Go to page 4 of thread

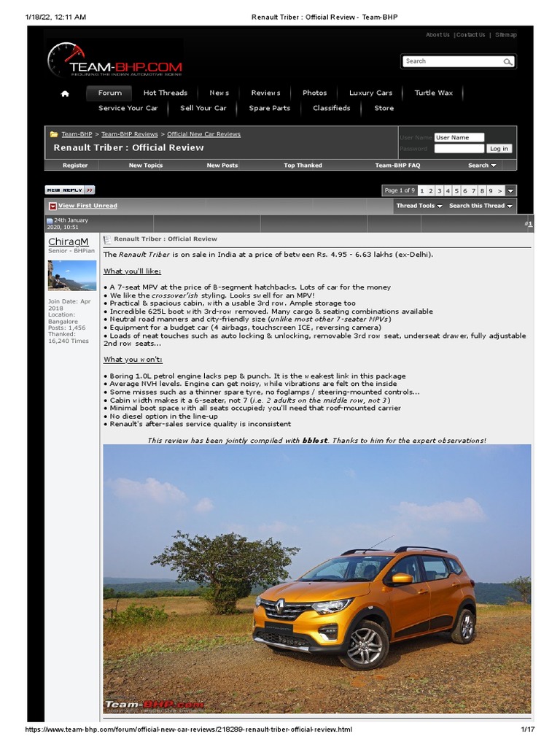[448, 191]
